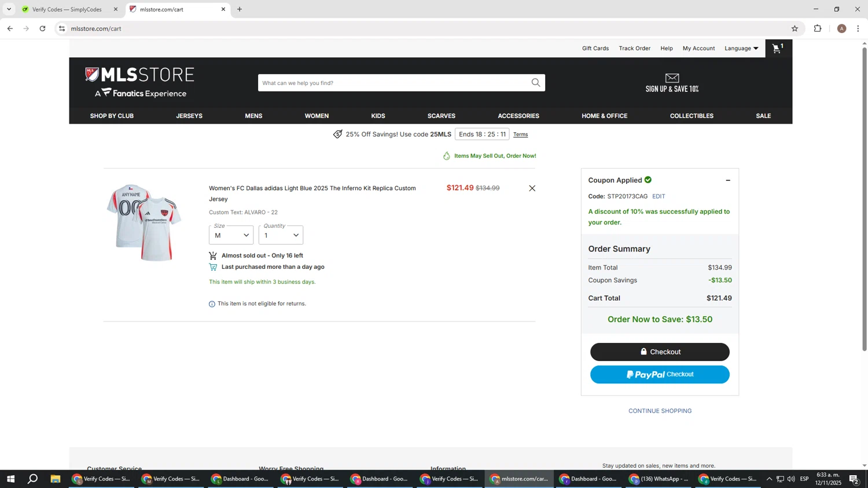The image size is (868, 488).
Task: View site information icon in address bar
Action: tap(62, 28)
